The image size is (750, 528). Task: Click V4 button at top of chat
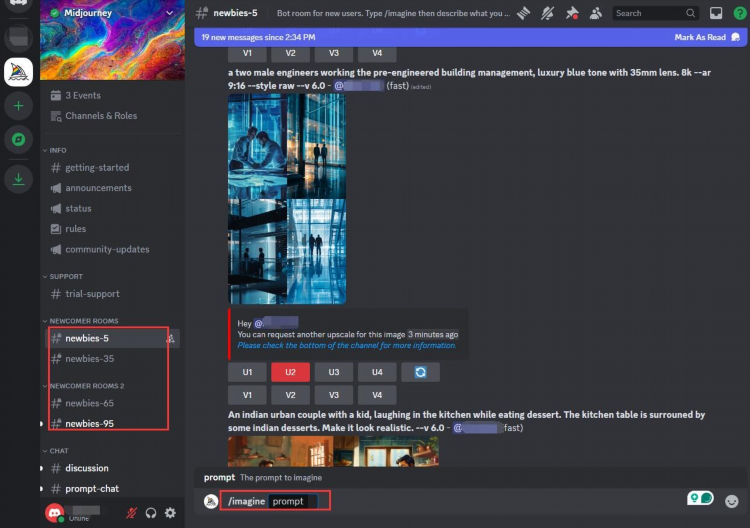point(377,54)
